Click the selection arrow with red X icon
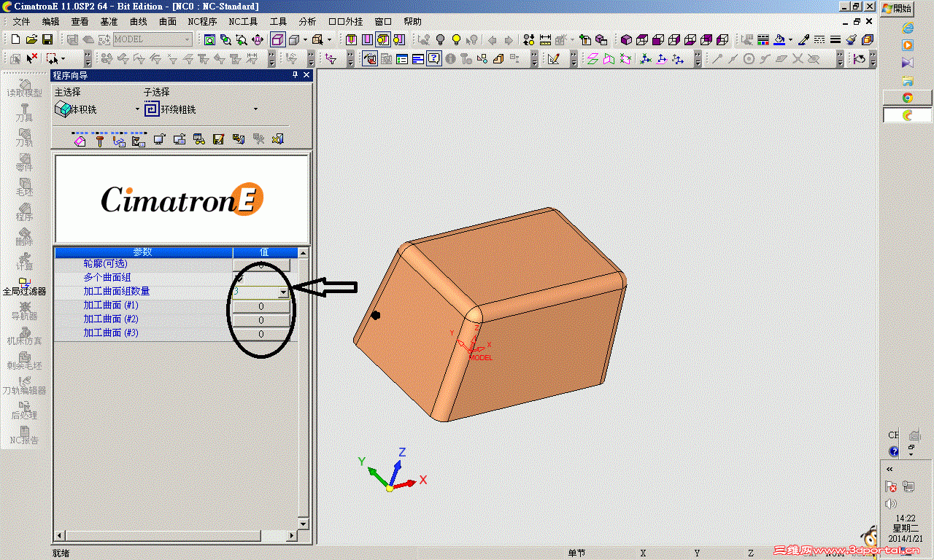 [x=31, y=58]
